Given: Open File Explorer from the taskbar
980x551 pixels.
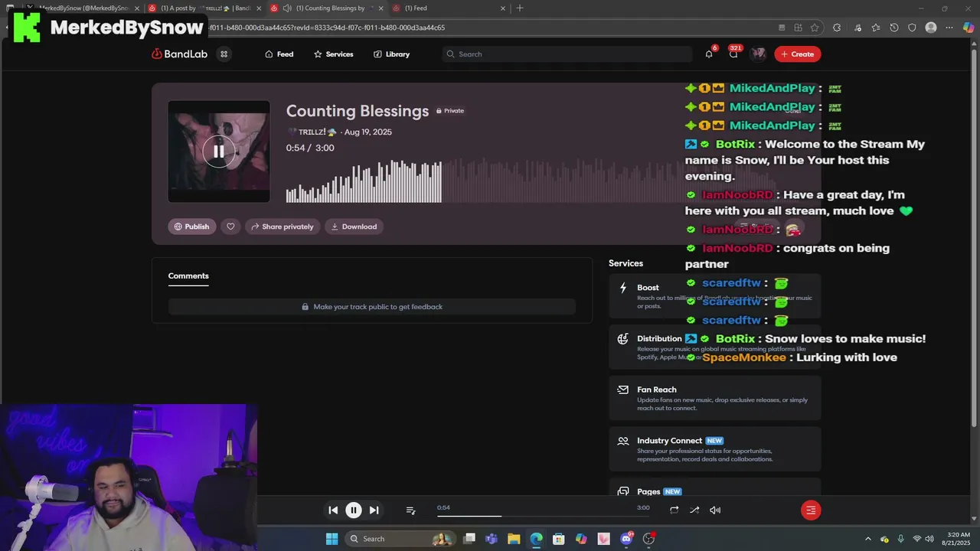Looking at the screenshot, I should click(514, 539).
